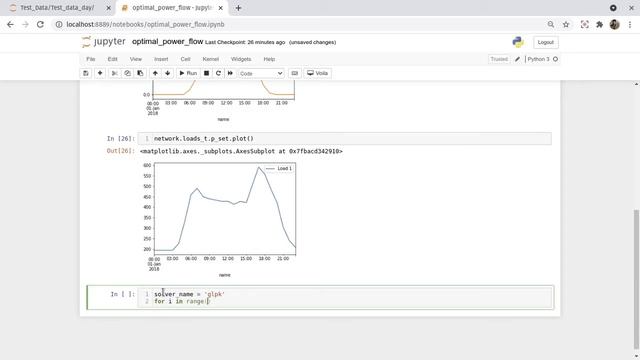The image size is (640, 360).
Task: Open the Cell menu
Action: [185, 59]
